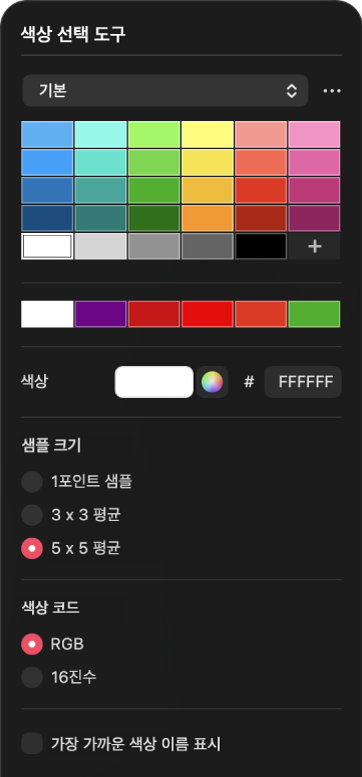362x777 pixels.
Task: Select the 1포인트 샘플 radio button
Action: (x=32, y=482)
